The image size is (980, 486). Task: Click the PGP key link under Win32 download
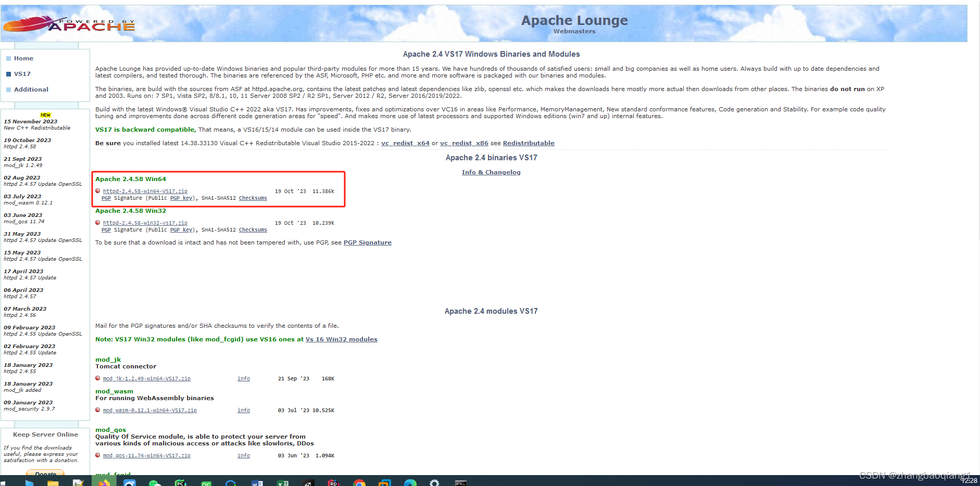181,230
